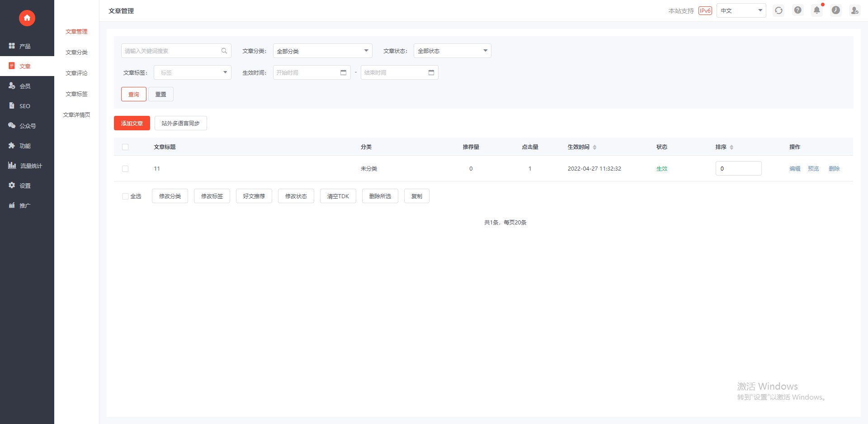The height and width of the screenshot is (424, 868).
Task: Select 文章评论 submenu item
Action: point(76,73)
